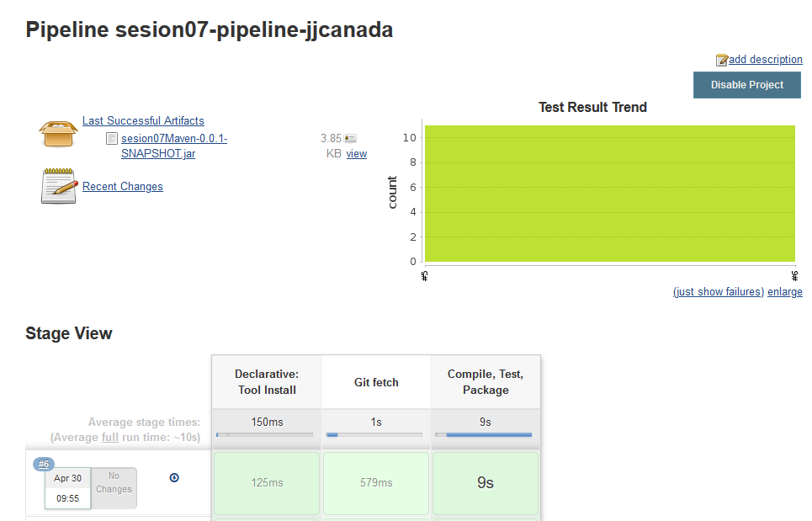This screenshot has width=812, height=521.
Task: Open build #6 badge
Action: click(x=44, y=464)
